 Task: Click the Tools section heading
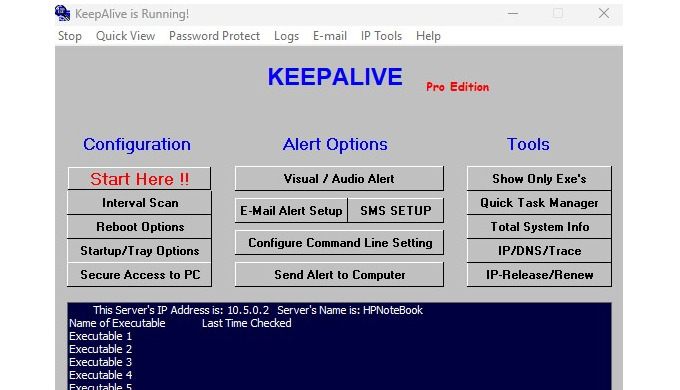pyautogui.click(x=528, y=144)
